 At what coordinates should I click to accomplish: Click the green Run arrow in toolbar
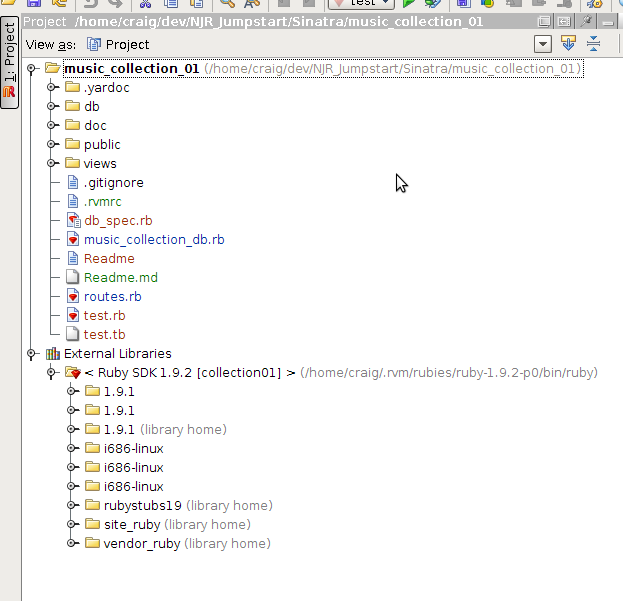point(408,4)
